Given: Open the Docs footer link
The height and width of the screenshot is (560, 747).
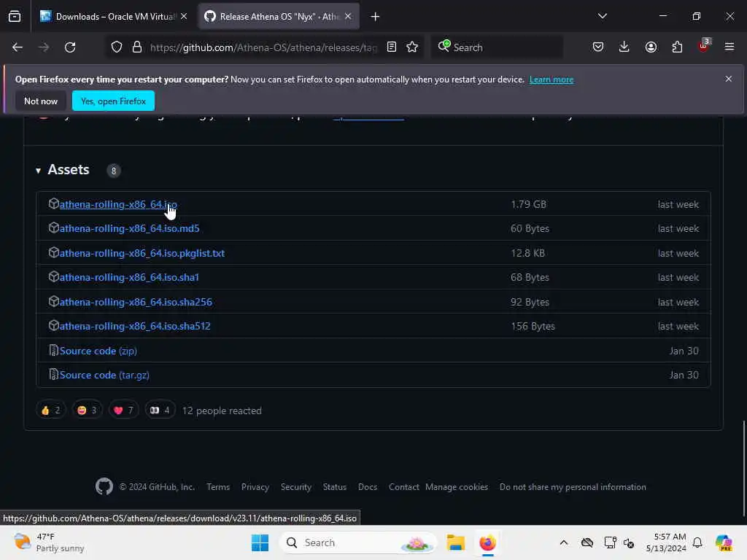Looking at the screenshot, I should click(368, 487).
